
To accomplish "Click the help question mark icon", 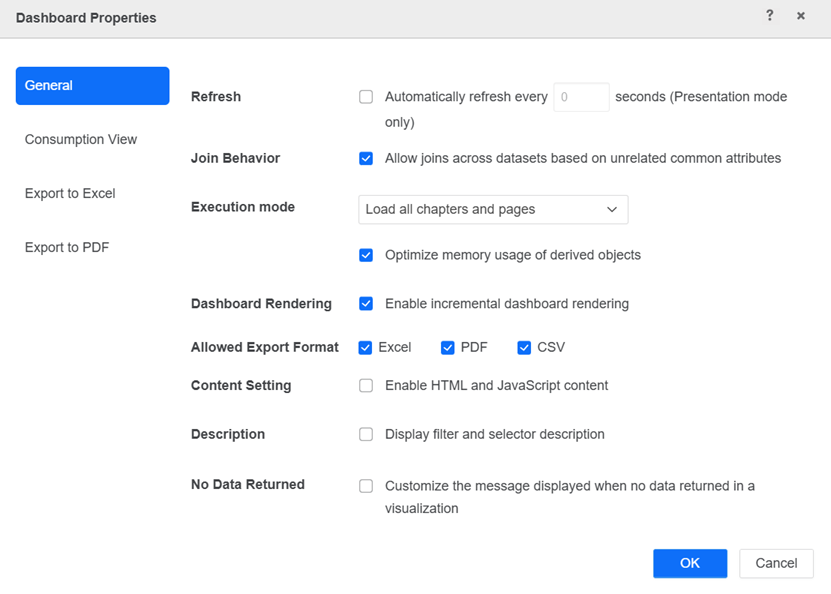I will (769, 16).
